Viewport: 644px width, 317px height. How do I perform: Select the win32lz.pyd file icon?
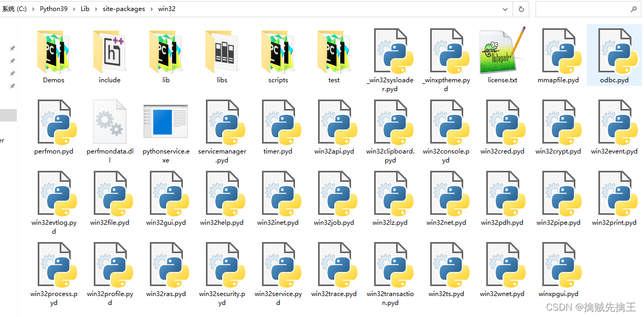[x=394, y=194]
